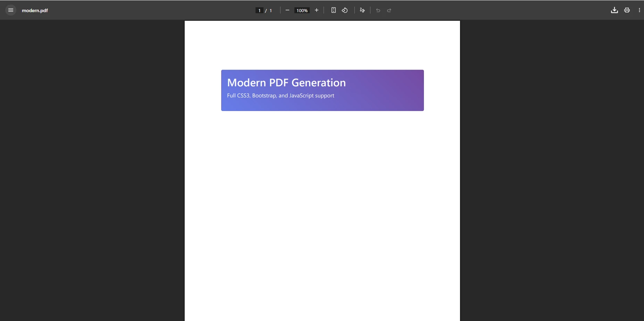Redo the last undone action
The width and height of the screenshot is (644, 321).
click(x=389, y=10)
